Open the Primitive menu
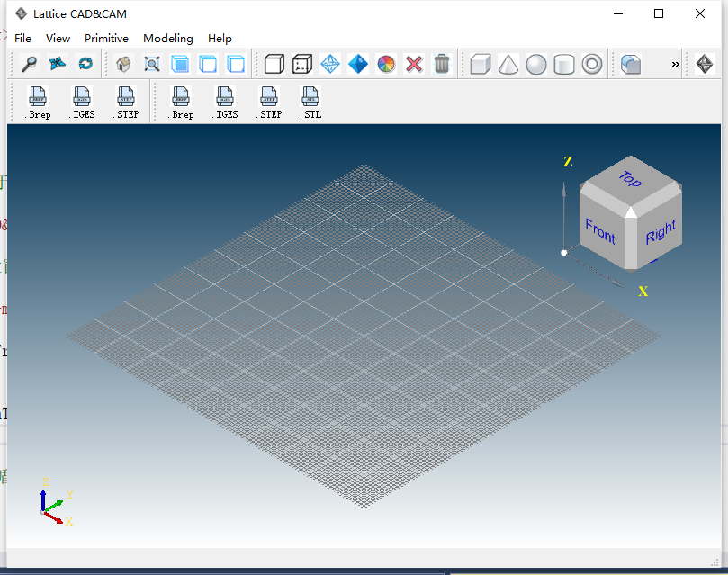The height and width of the screenshot is (575, 728). [x=106, y=39]
